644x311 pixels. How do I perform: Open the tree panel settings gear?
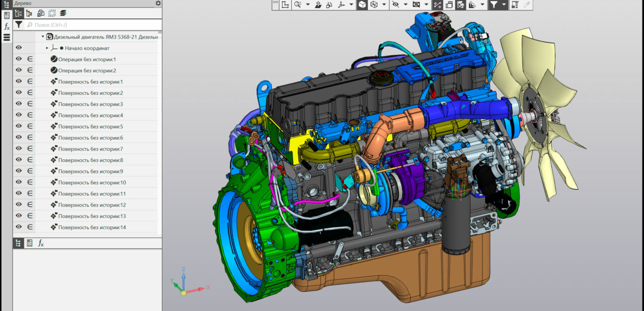(158, 3)
